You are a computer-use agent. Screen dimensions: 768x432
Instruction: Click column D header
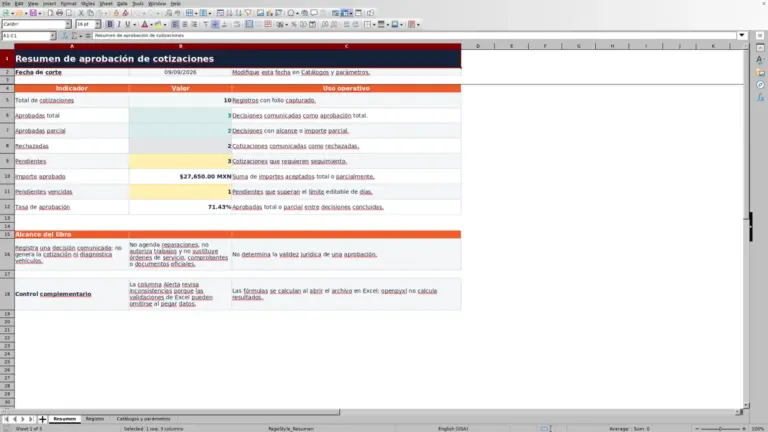click(x=478, y=46)
